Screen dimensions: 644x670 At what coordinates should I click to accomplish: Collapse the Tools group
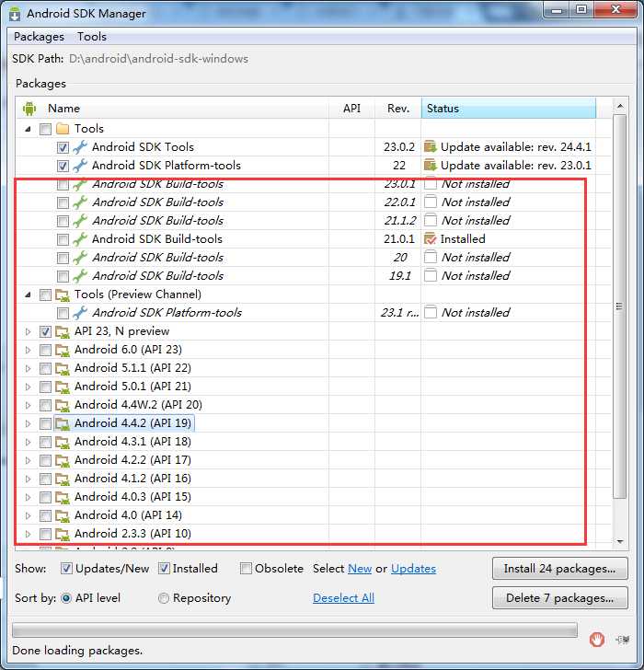(x=29, y=129)
